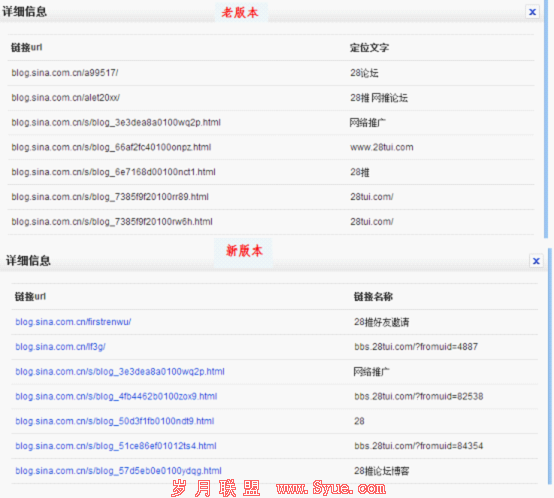Select link name bbs.28tui.com/?fromuid=82538

[x=418, y=396]
